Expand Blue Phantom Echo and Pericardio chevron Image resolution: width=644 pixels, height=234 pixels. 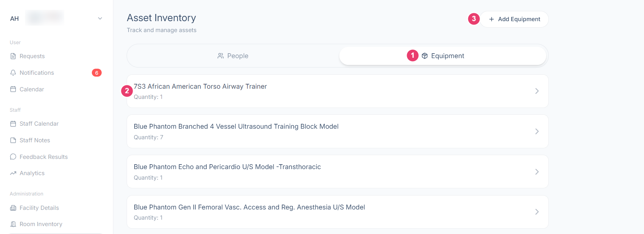click(537, 172)
